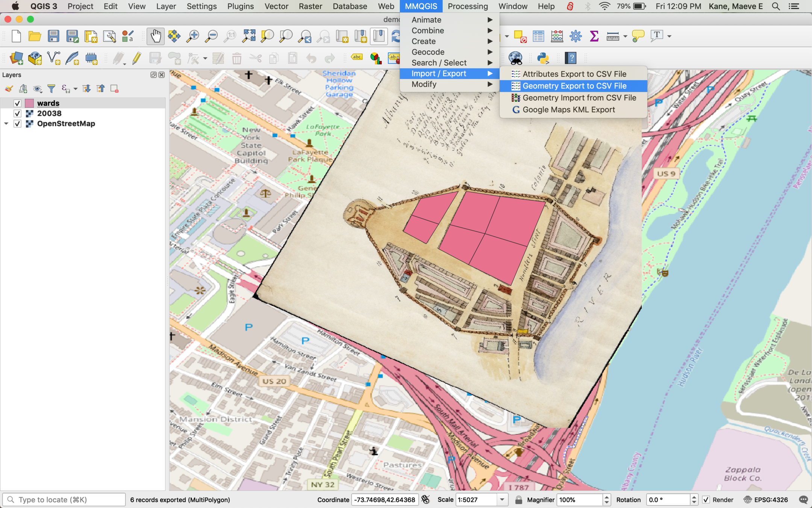
Task: Open the Python console icon
Action: coord(543,58)
